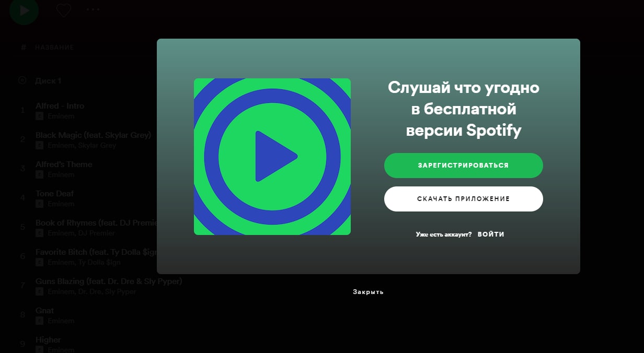Select the track Black Magic (feat. Skylar Grey)
The image size is (644, 353).
point(93,135)
